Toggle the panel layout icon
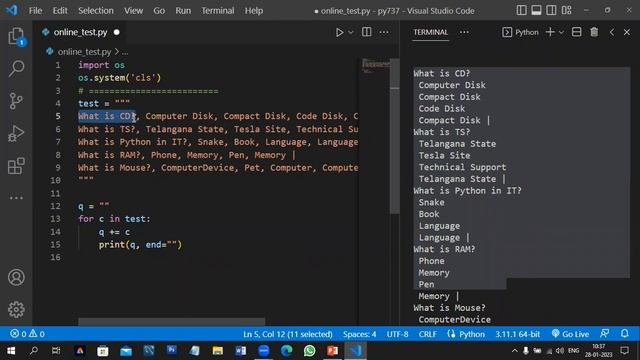This screenshot has height=360, width=640. 536,10
